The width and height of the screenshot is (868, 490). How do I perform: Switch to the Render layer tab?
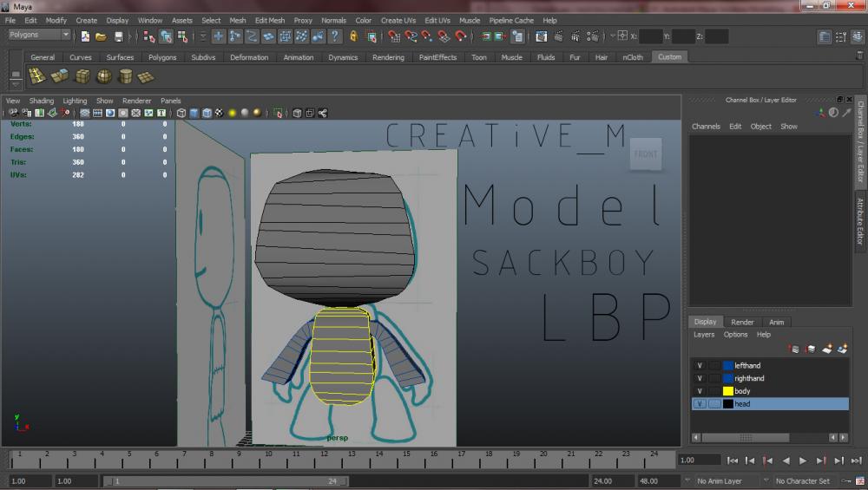(x=742, y=322)
